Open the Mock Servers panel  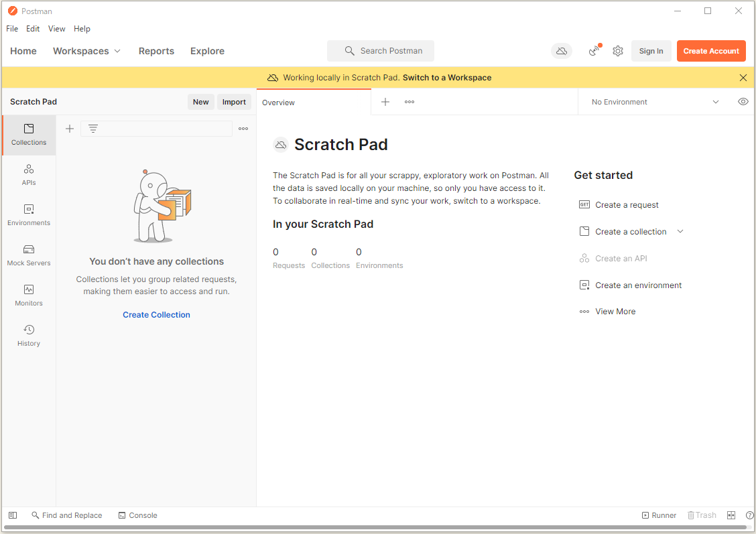[28, 255]
